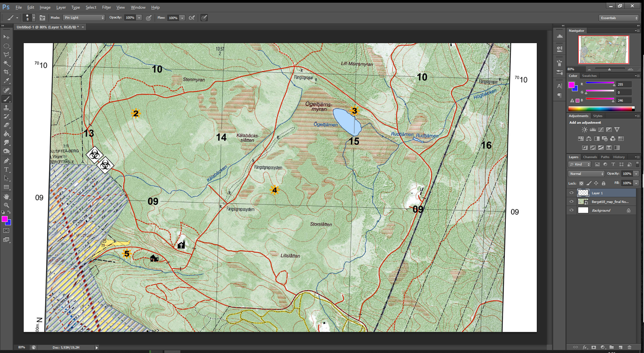644x353 pixels.
Task: Choose the Horizontal Type tool
Action: click(x=6, y=169)
